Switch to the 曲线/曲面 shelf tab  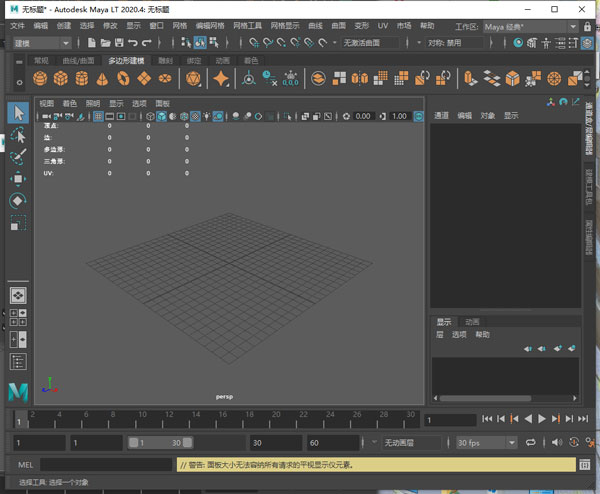click(x=78, y=61)
